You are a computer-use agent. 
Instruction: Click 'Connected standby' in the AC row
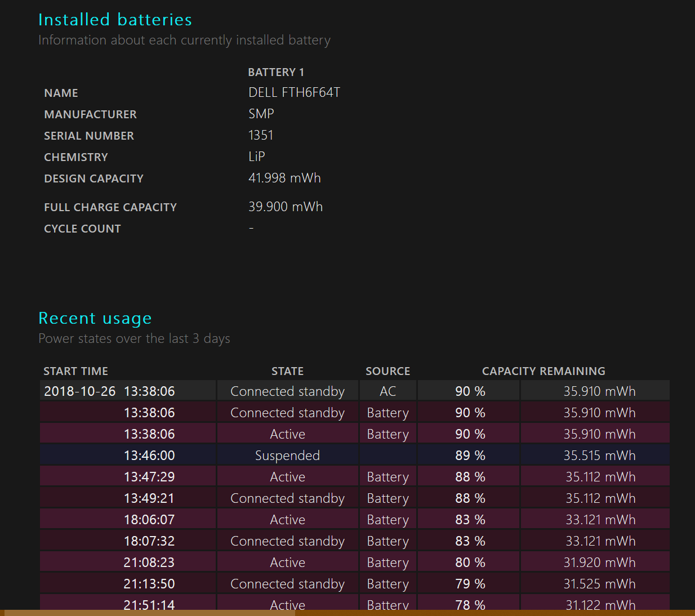[x=287, y=391]
